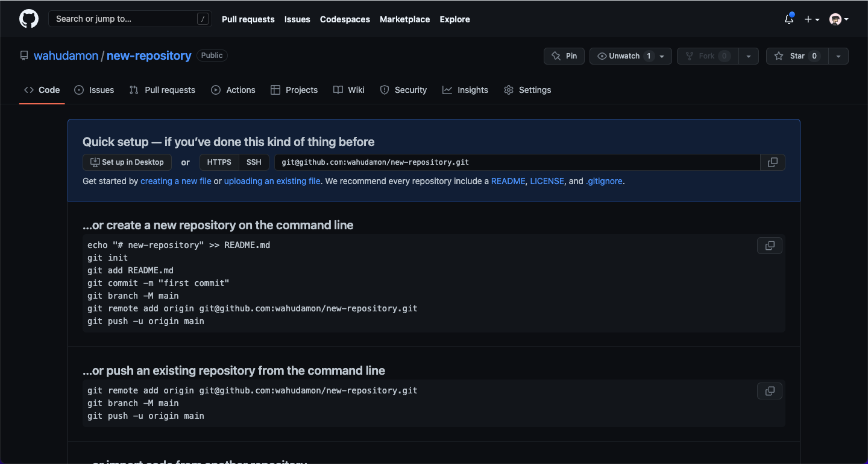Switch to the Code tab
Screen dimensions: 868x464
coord(42,90)
